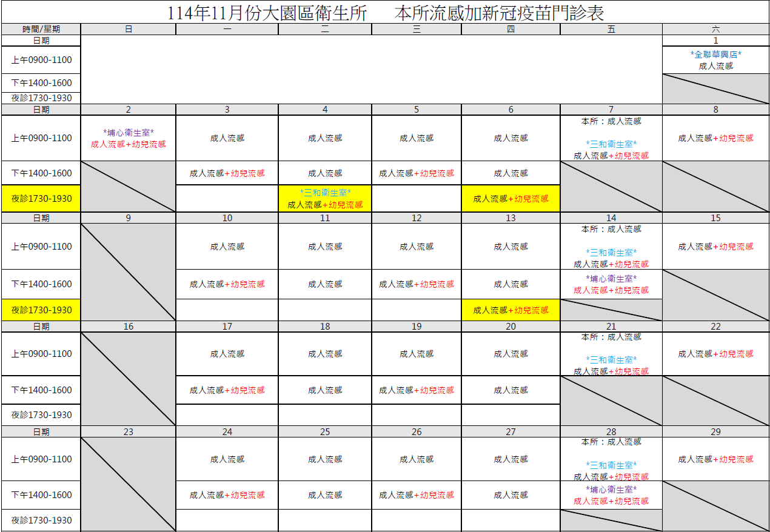770x532 pixels.
Task: Click the 六 (Saturday) column header
Action: (715, 29)
